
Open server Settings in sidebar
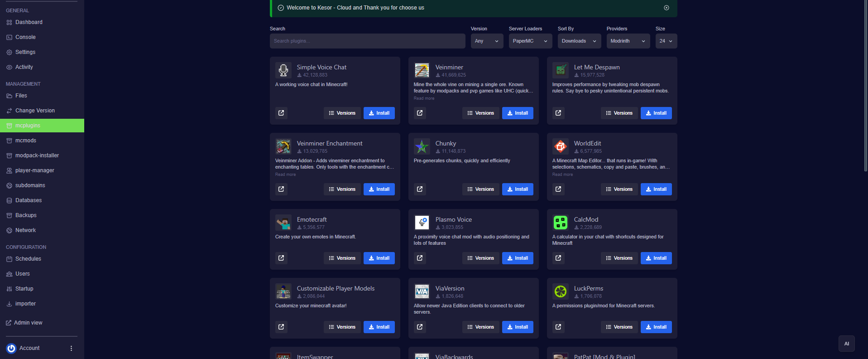[42, 52]
